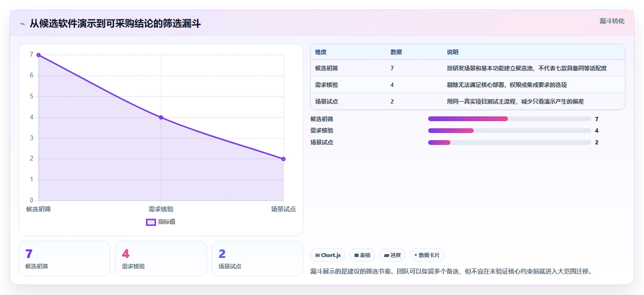This screenshot has width=644, height=295.
Task: Click the 需求核验 progress bar
Action: (x=509, y=131)
